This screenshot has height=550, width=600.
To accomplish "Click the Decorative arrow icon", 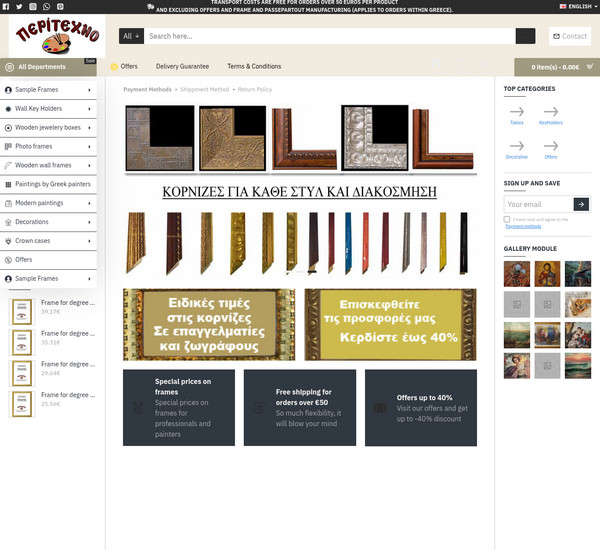I will click(517, 146).
